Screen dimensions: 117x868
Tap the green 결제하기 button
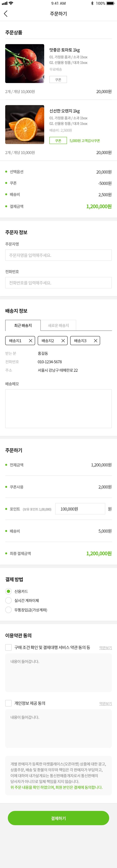tap(58, 818)
